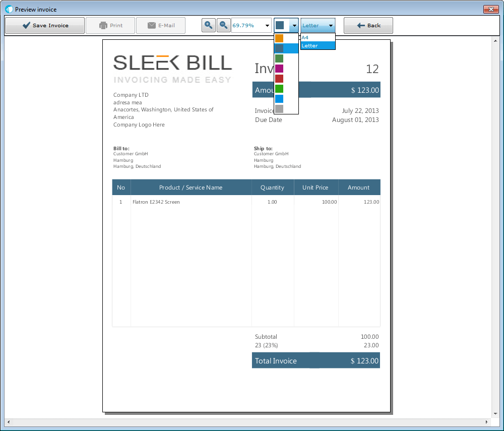The height and width of the screenshot is (431, 504).
Task: Open the zoom percentage dropdown
Action: (267, 26)
